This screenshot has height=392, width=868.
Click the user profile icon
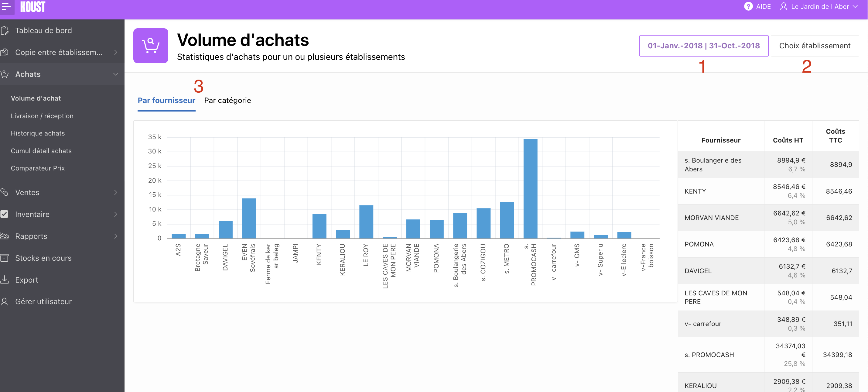[784, 6]
